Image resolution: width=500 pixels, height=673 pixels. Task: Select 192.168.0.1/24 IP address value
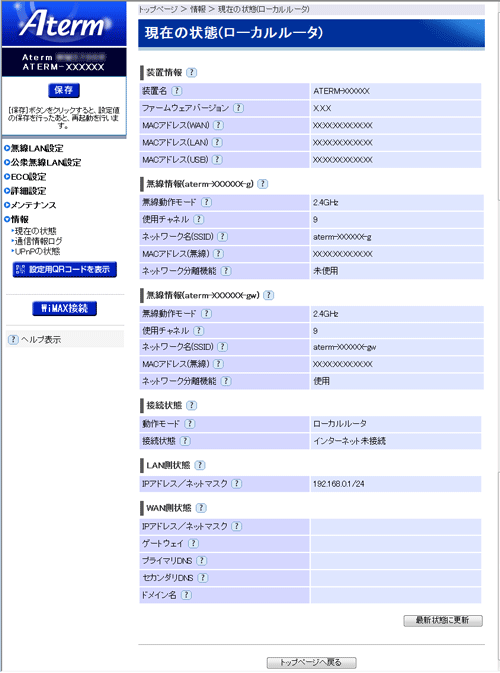pos(339,484)
